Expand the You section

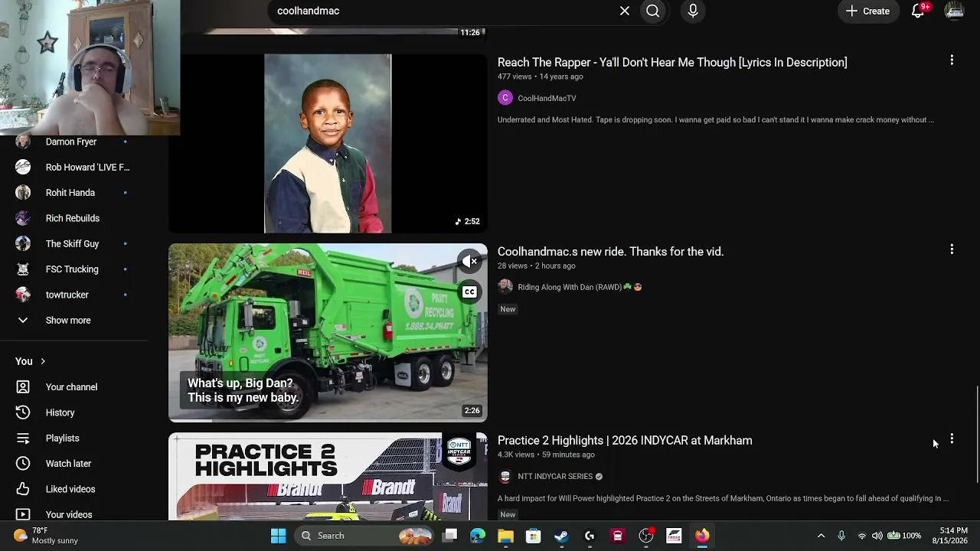(31, 361)
